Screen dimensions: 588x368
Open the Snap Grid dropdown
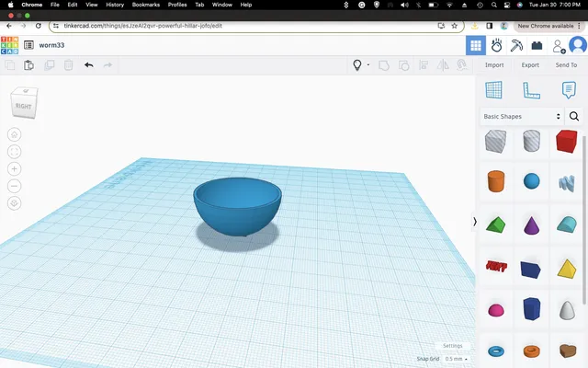coord(456,359)
